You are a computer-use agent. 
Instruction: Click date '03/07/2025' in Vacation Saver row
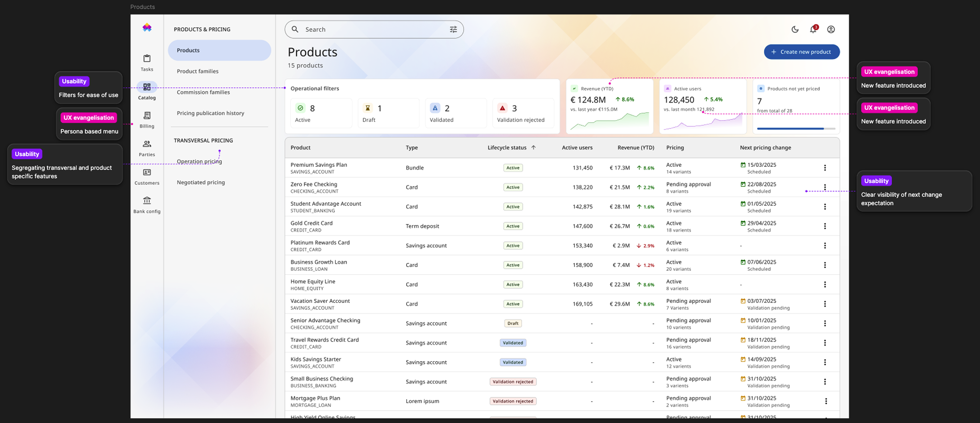click(762, 301)
